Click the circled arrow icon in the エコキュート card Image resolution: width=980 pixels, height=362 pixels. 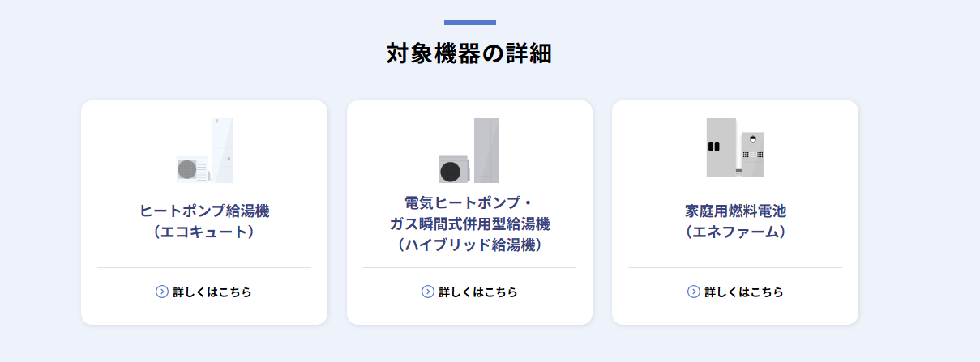click(x=162, y=292)
